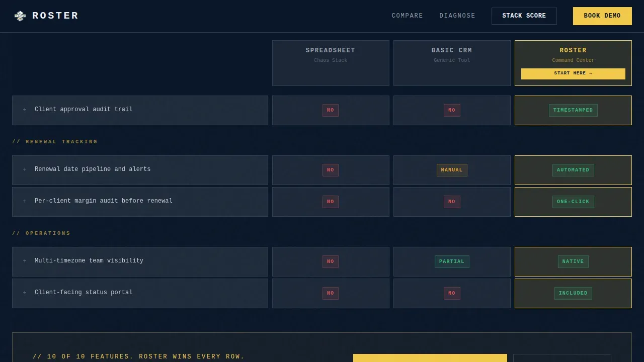The image size is (644, 362).
Task: Click the Stack Score button
Action: pos(524,16)
